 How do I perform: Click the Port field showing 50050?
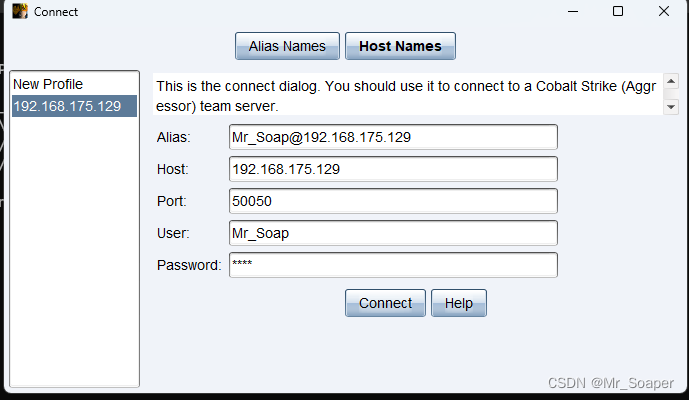[392, 201]
